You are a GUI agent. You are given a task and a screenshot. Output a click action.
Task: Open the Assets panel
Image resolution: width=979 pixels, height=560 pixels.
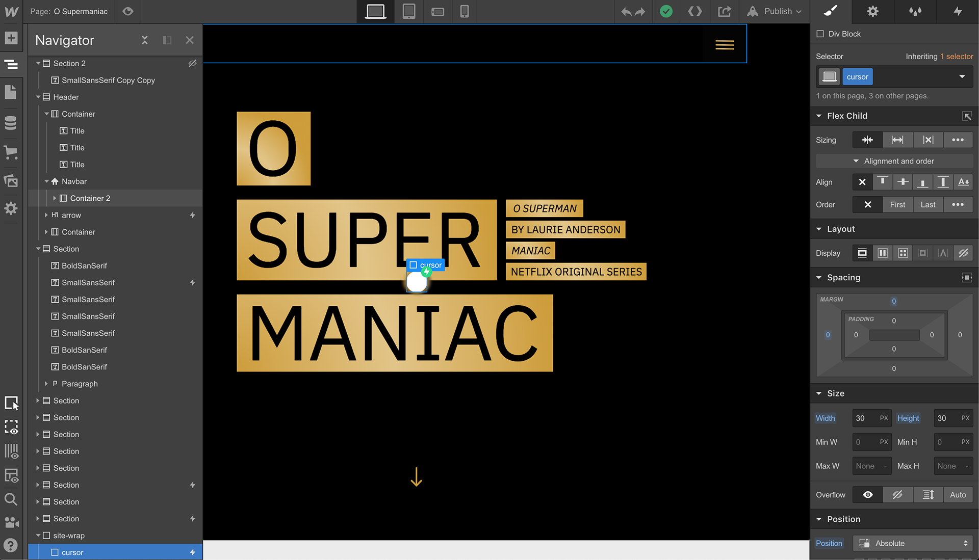click(x=11, y=181)
